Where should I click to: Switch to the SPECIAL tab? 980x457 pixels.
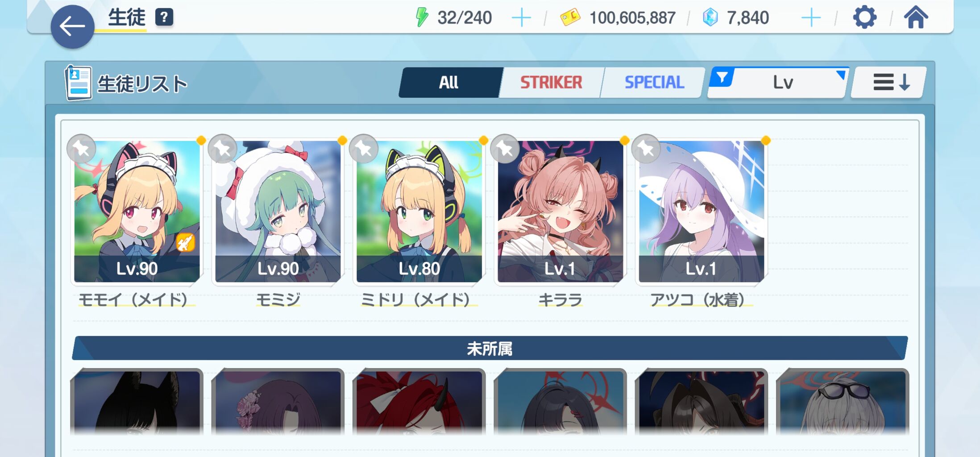[x=654, y=83]
